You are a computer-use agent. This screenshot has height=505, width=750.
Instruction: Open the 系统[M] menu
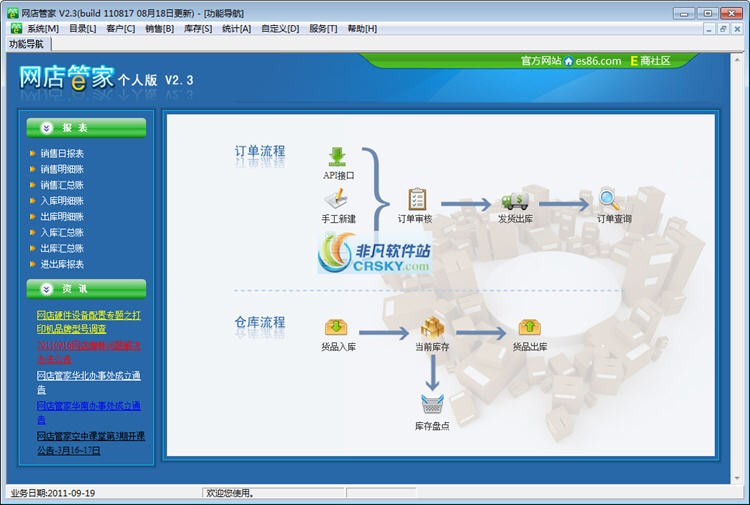(x=43, y=29)
